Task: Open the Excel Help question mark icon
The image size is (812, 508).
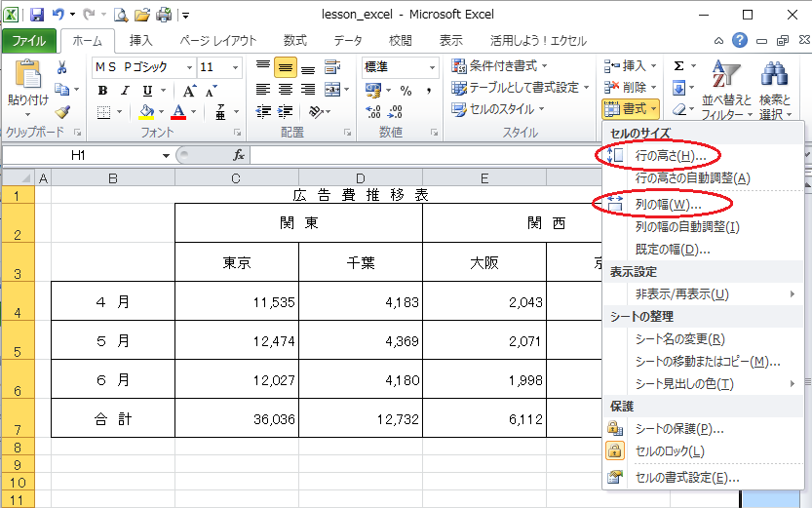Action: coord(740,40)
